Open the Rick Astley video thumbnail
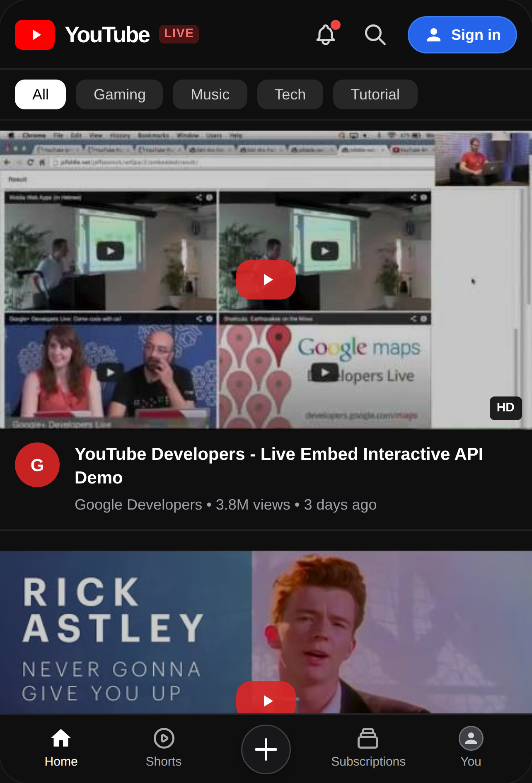Viewport: 532px width, 783px height. coord(266,632)
